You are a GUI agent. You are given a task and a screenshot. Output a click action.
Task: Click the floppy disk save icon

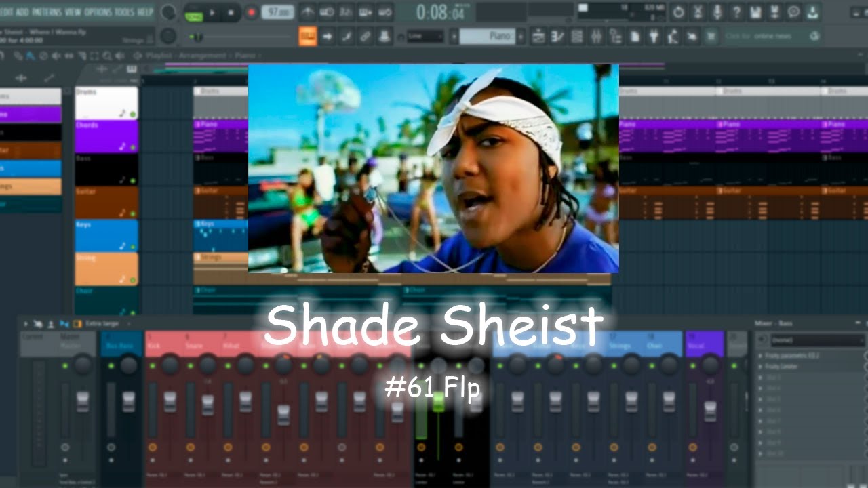click(755, 12)
